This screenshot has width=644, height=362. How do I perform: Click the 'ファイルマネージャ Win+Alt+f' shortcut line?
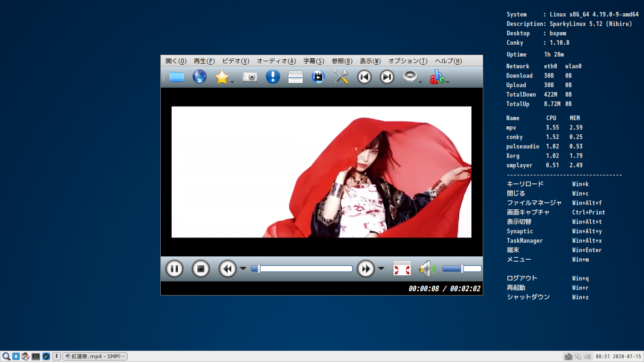click(554, 203)
